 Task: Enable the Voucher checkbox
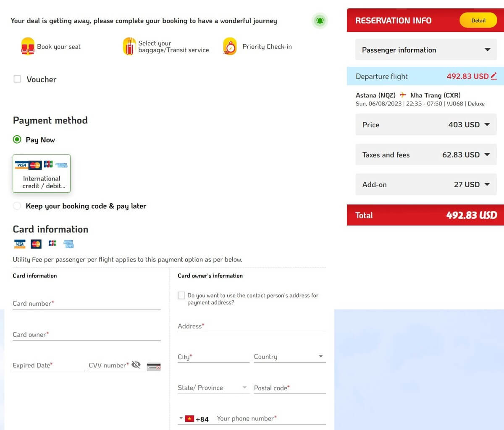(17, 79)
